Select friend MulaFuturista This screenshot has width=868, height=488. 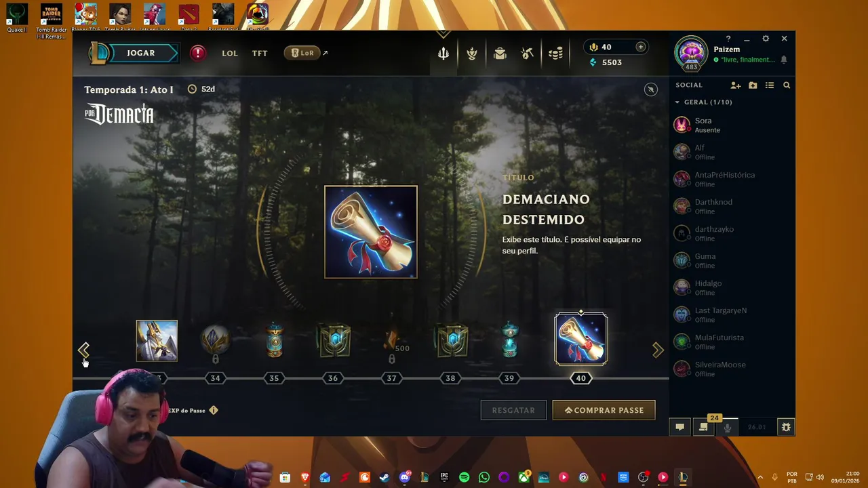732,342
